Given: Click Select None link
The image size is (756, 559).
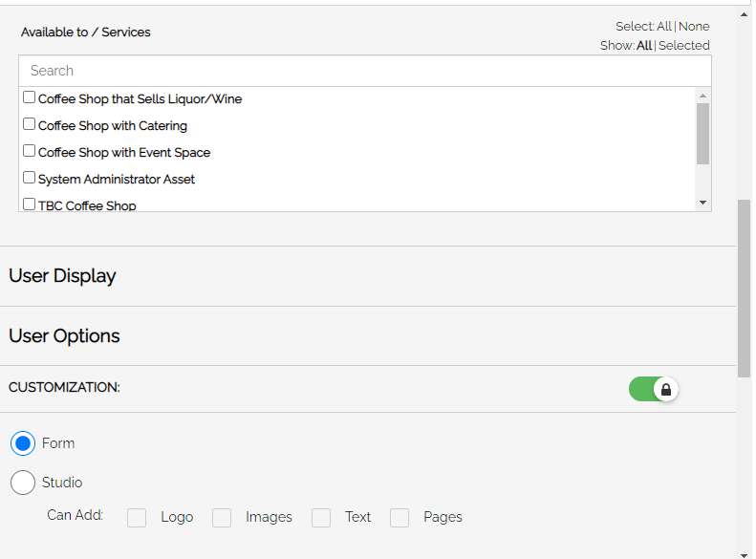Looking at the screenshot, I should 694,26.
